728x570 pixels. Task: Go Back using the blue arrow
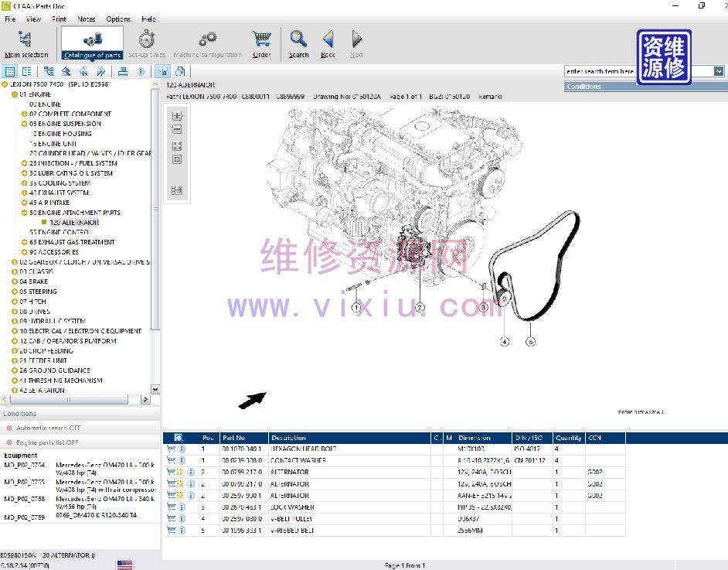click(x=328, y=43)
